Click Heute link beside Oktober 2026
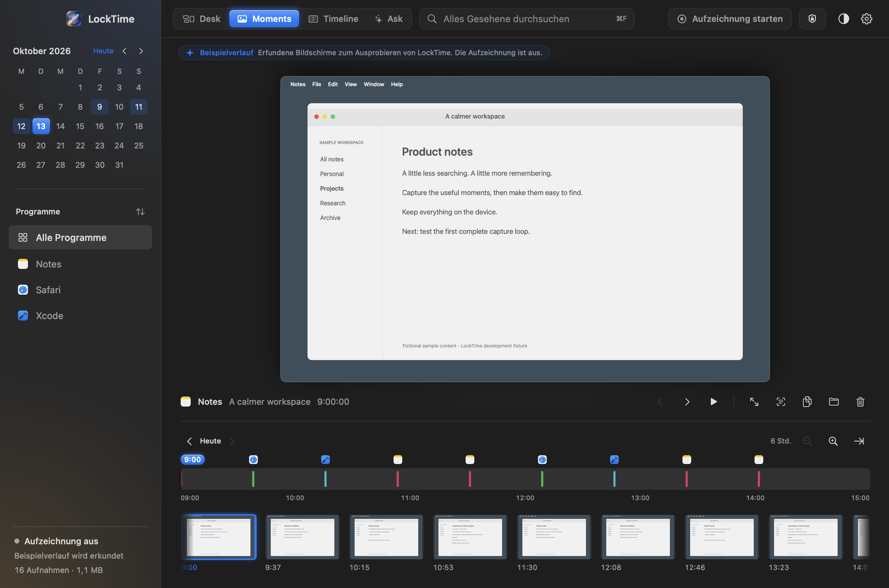 pos(103,51)
